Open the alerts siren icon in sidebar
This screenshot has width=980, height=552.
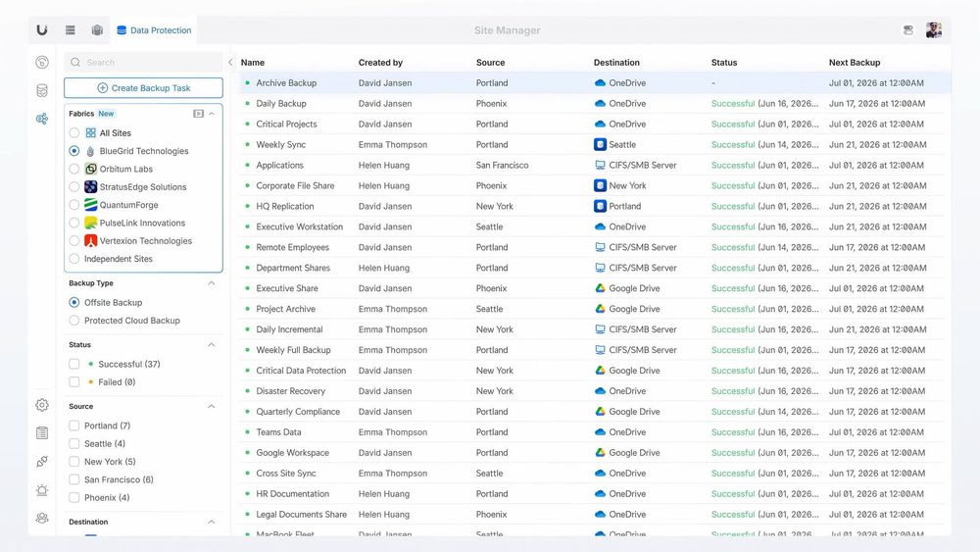coord(42,489)
